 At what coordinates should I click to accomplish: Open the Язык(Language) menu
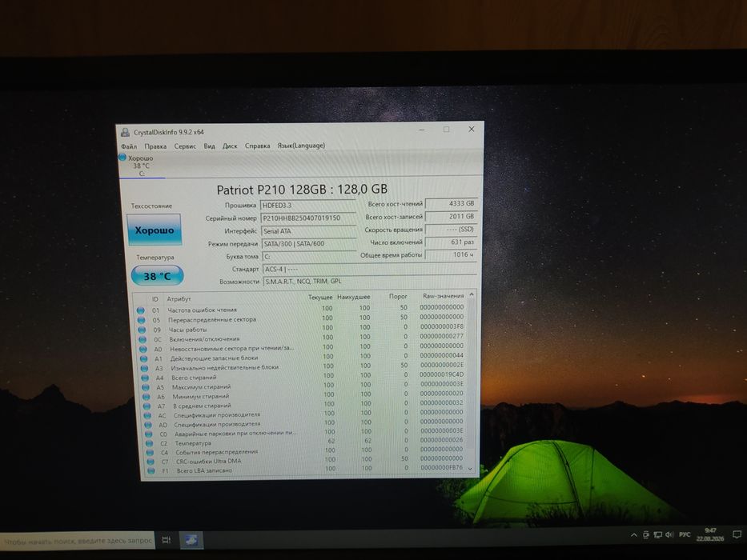301,146
